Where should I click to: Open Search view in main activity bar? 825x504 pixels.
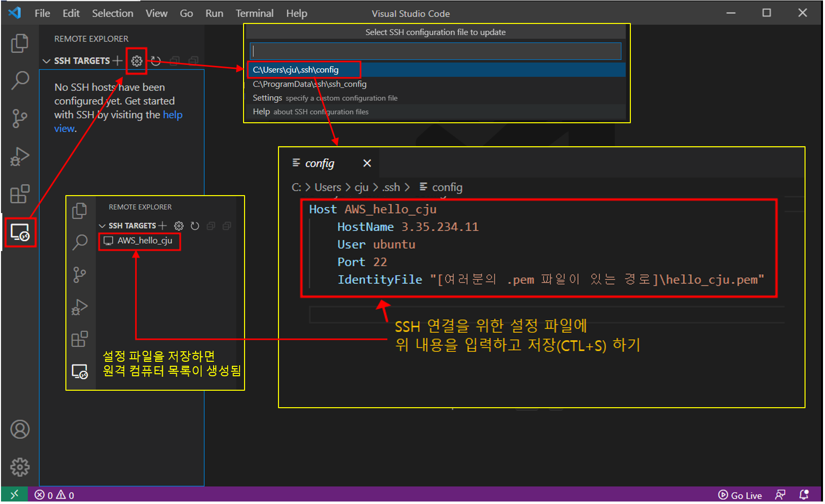20,80
